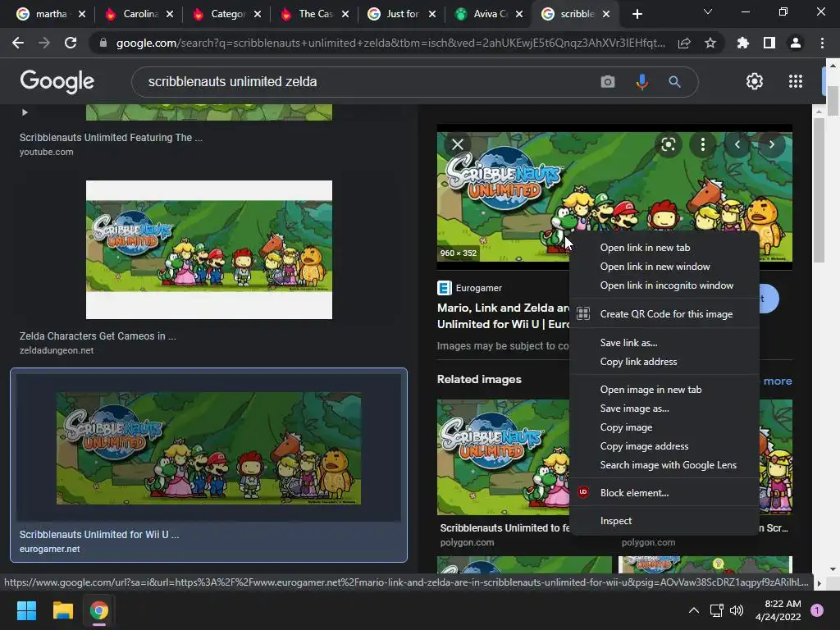
Task: Choose Block element... uBlock entry
Action: point(664,493)
